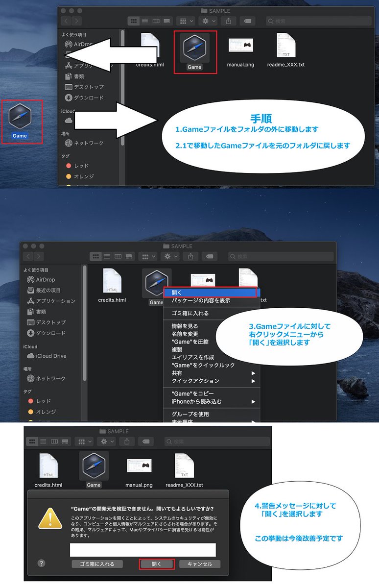
Task: Select credits.html in the window with warning dialog
Action: [x=48, y=466]
